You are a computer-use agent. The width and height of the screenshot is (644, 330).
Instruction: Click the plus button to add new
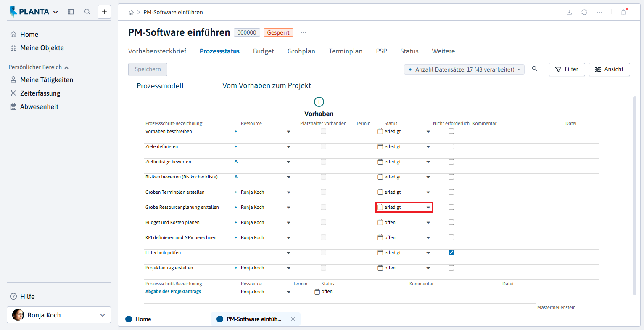104,12
